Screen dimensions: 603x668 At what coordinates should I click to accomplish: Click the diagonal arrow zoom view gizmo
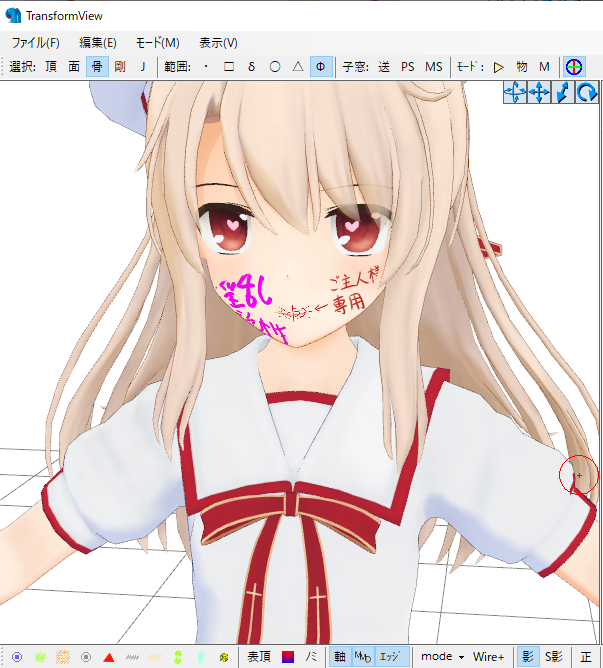point(563,92)
